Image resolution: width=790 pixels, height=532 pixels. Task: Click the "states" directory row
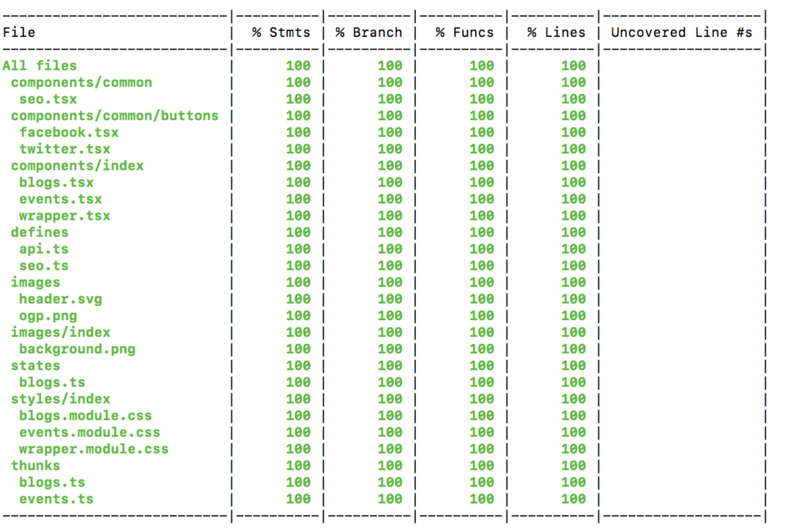coord(35,365)
